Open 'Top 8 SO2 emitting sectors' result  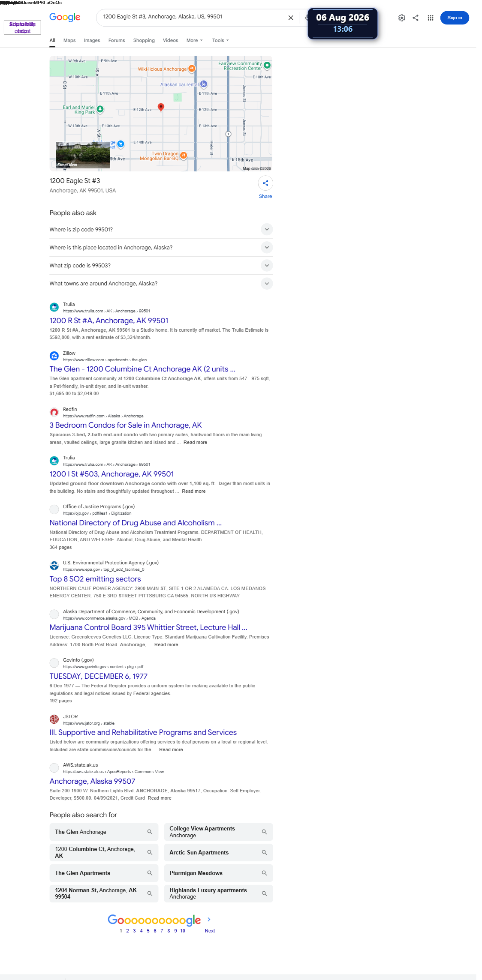coord(95,579)
